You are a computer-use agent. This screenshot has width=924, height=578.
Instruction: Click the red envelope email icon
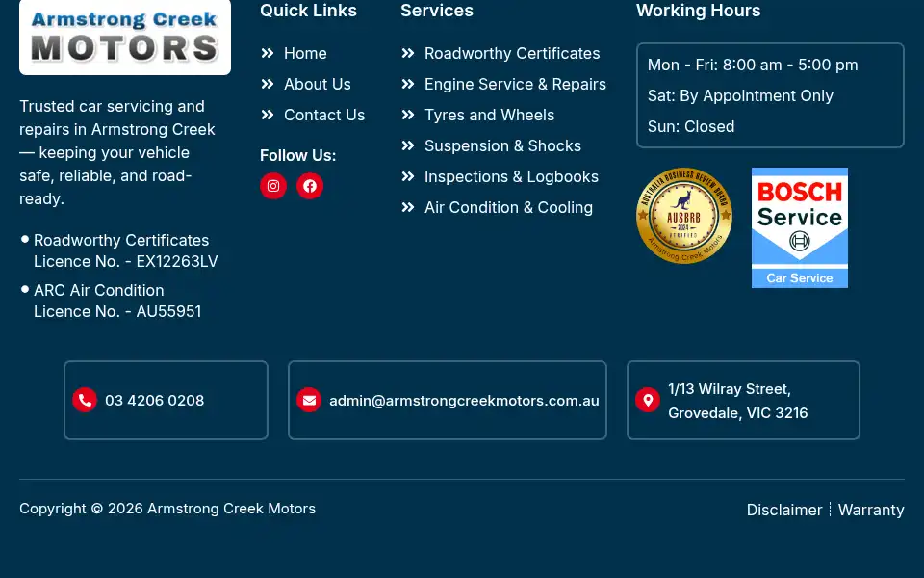click(309, 400)
